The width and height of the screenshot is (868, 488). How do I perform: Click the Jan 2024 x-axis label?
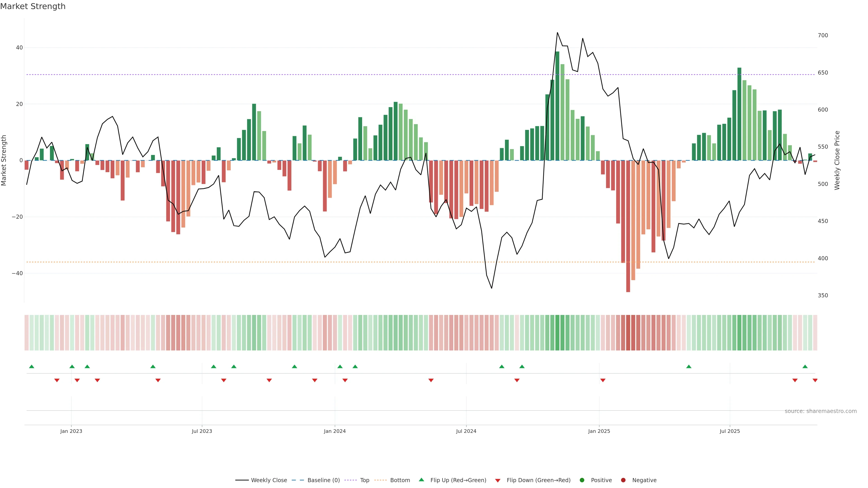(335, 431)
